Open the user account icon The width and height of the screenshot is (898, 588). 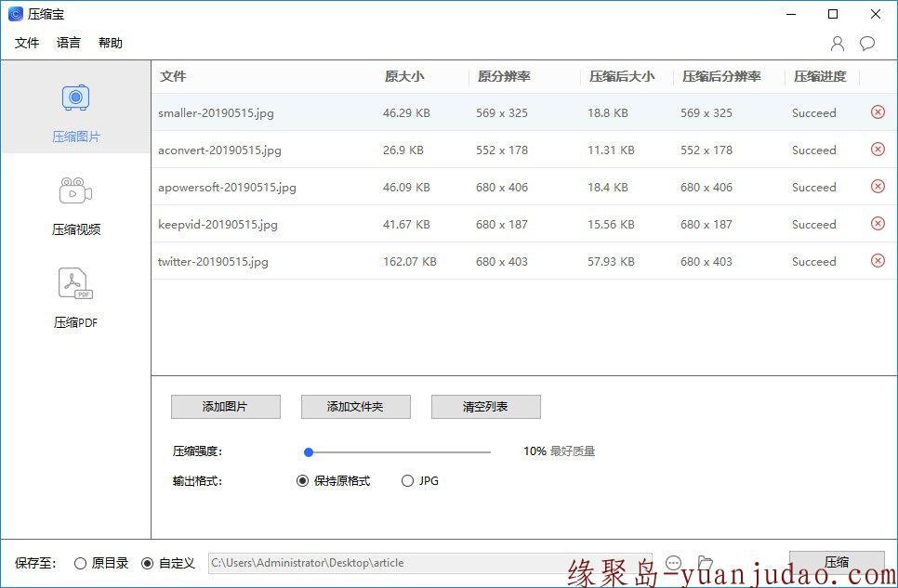click(x=838, y=44)
